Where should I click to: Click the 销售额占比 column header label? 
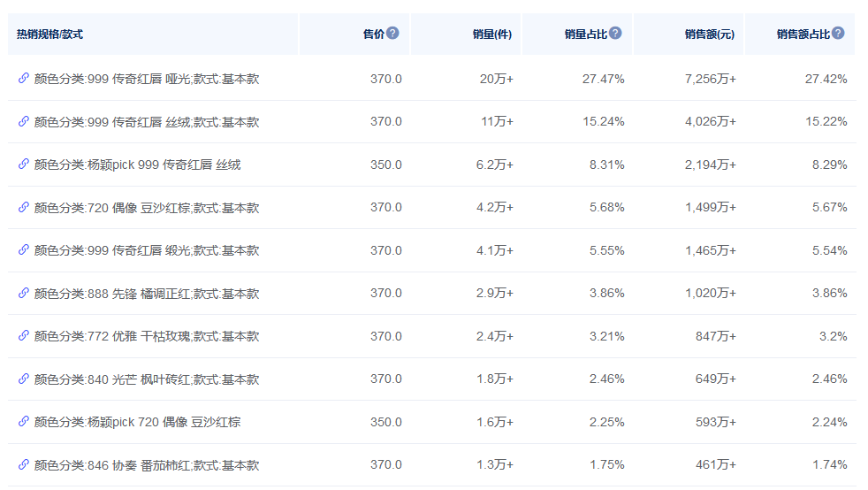click(x=803, y=34)
